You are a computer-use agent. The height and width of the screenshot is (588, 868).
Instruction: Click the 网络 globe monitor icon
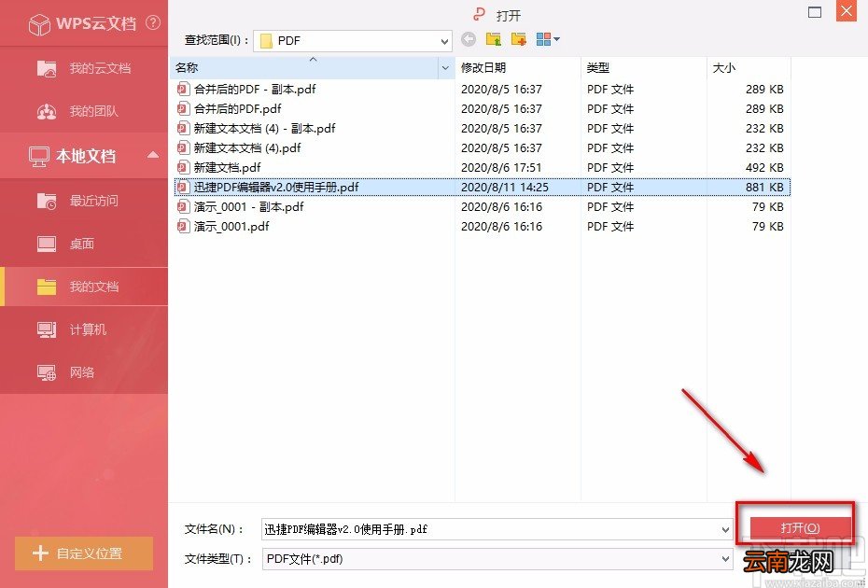tap(47, 372)
